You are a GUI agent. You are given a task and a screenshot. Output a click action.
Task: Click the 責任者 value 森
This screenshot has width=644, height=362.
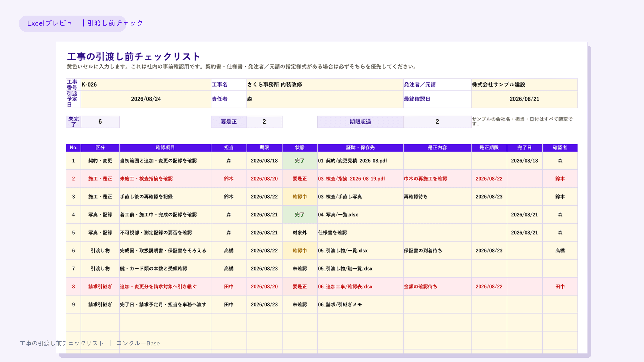325,99
